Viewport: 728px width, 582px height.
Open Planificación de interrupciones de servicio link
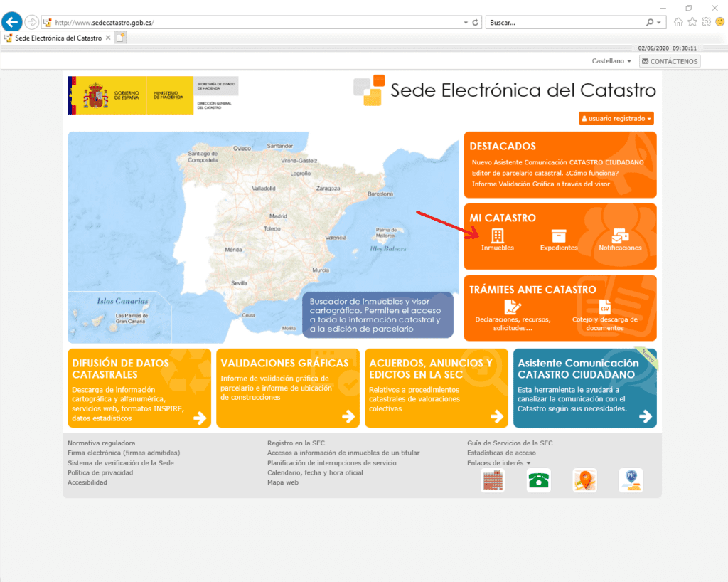click(x=332, y=463)
